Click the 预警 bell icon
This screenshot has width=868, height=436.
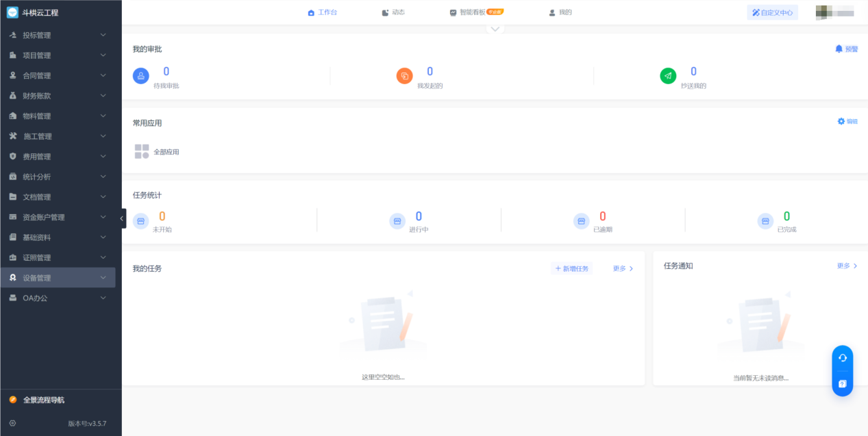pyautogui.click(x=839, y=49)
